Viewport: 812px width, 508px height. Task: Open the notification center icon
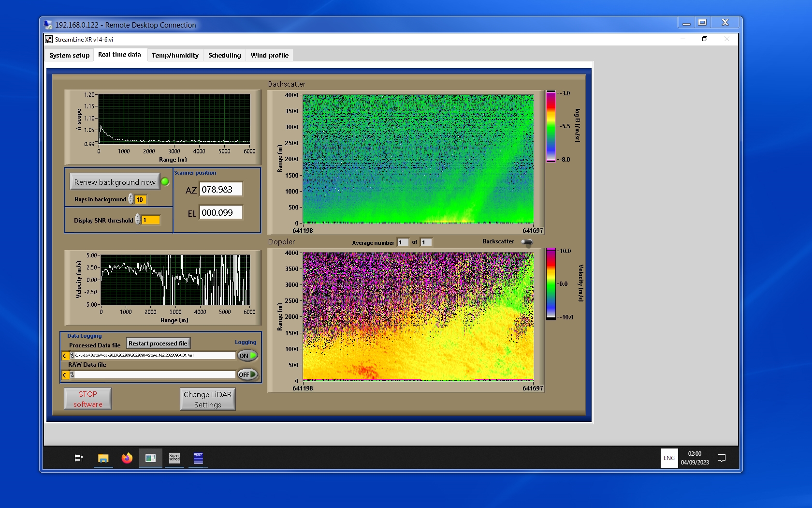(x=721, y=458)
